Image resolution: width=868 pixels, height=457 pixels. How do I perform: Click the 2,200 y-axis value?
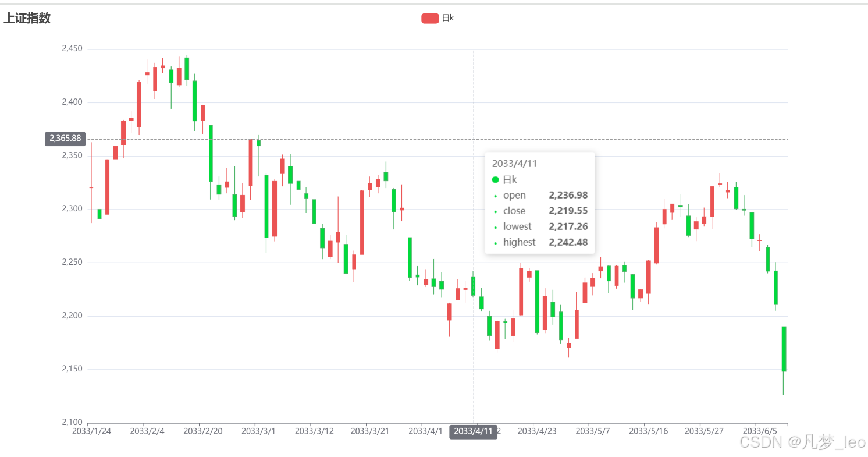tap(72, 316)
